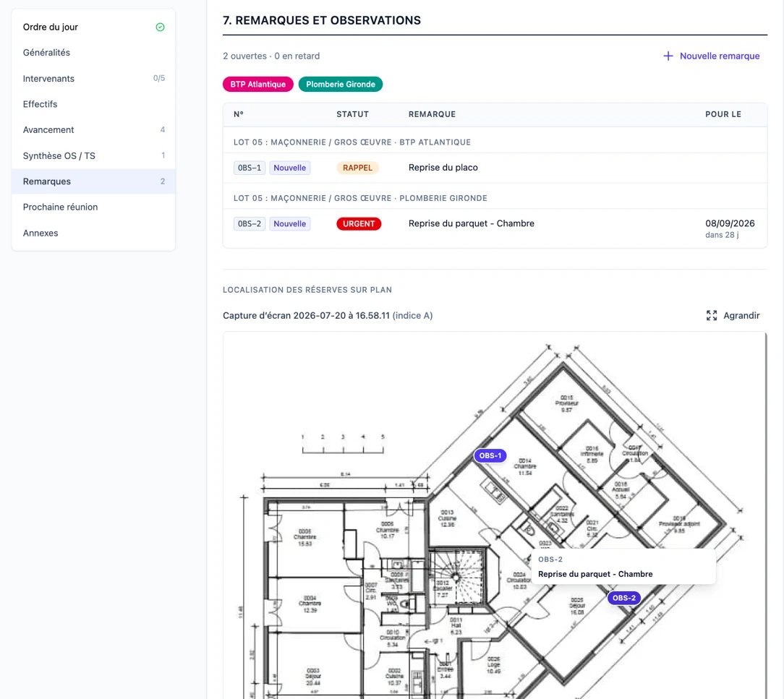Open the Avancement section

[93, 130]
